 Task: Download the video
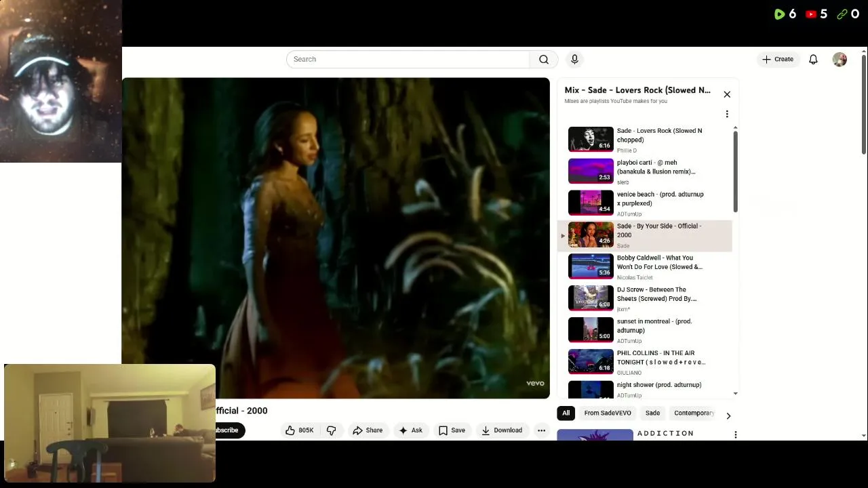[502, 430]
